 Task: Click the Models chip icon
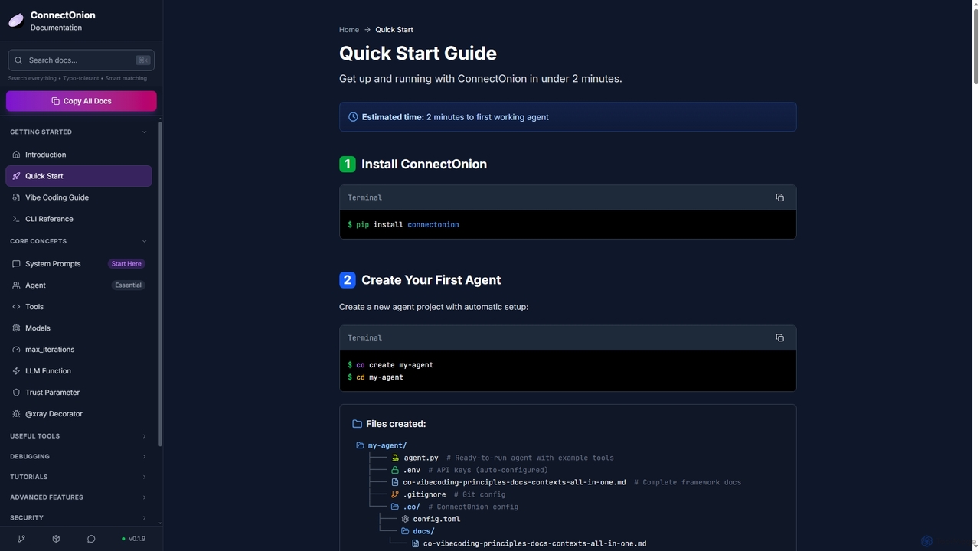click(x=16, y=328)
